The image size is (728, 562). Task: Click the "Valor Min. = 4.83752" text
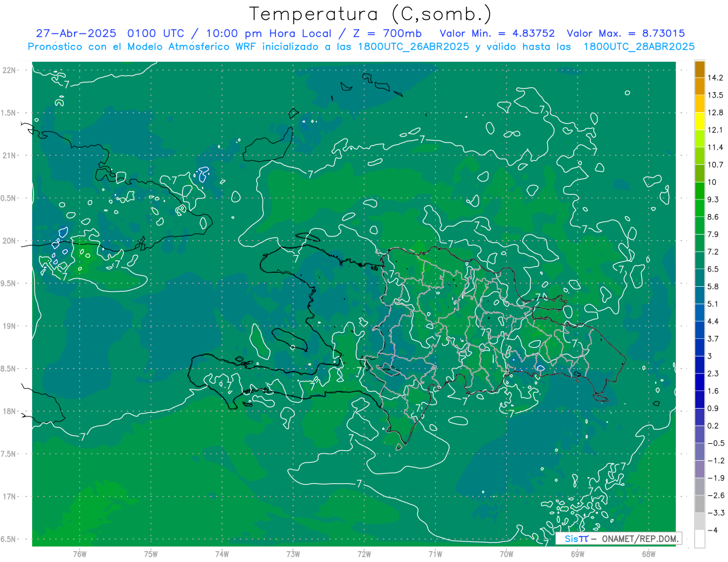pos(498,33)
